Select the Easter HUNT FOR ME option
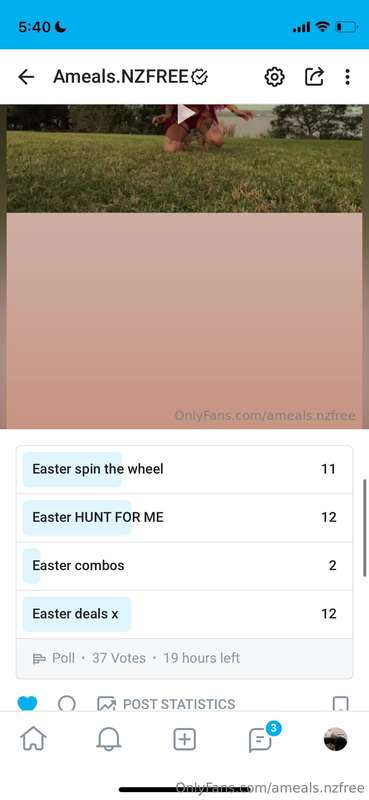369x800 pixels. [x=184, y=517]
